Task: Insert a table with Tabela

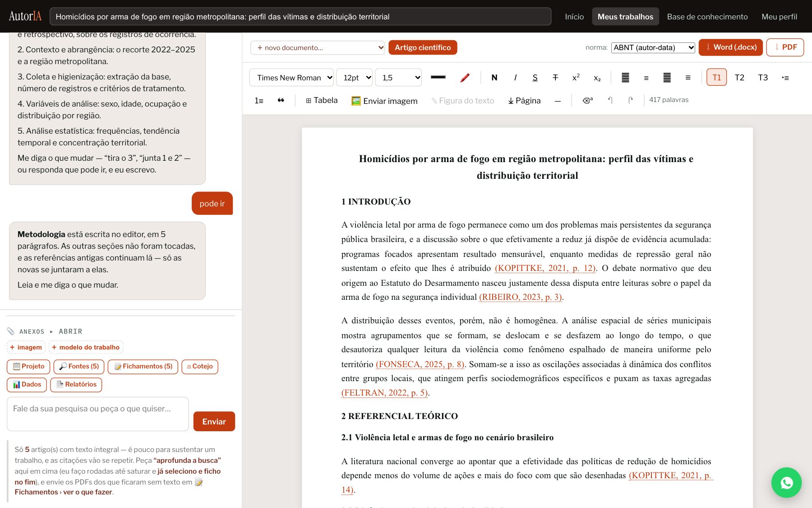Action: point(322,100)
